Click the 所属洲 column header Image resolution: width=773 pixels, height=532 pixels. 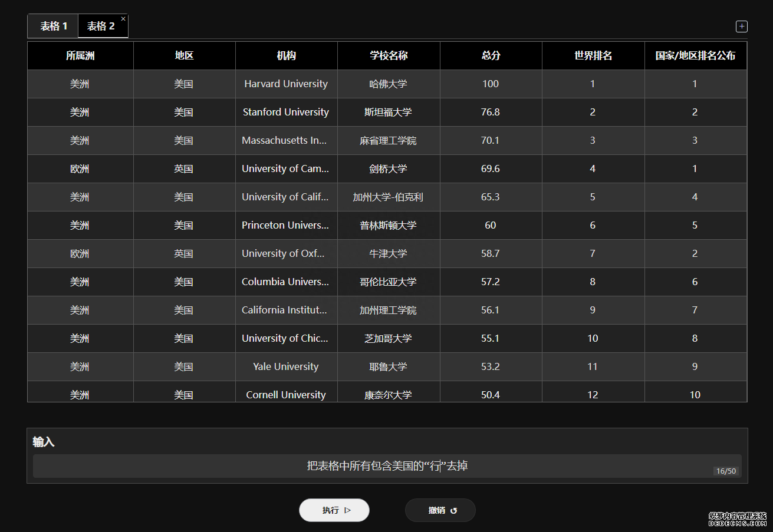coord(80,56)
